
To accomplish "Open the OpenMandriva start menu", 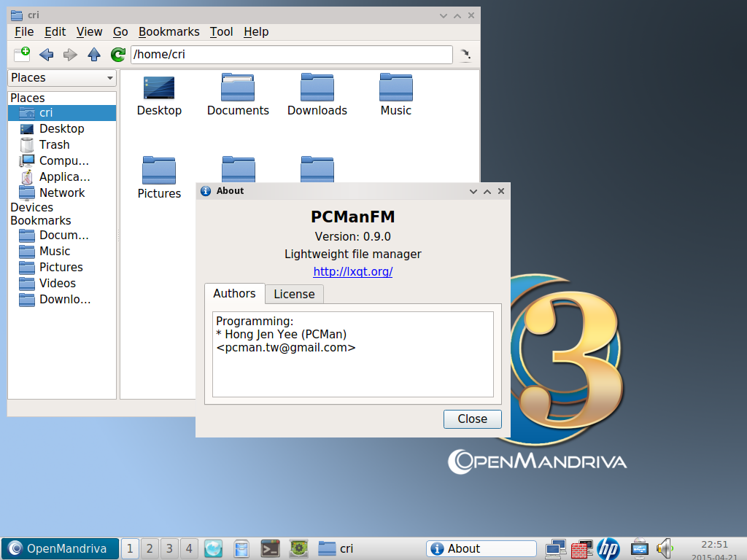I will 60,548.
